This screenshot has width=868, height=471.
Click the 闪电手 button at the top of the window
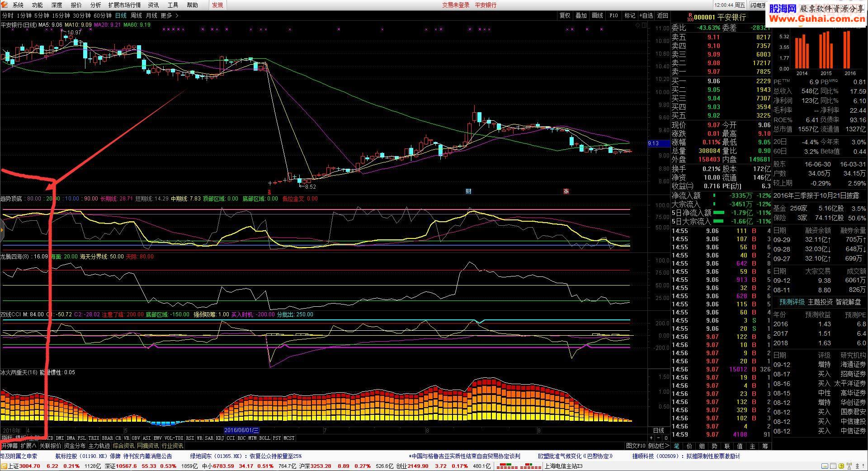[758, 5]
